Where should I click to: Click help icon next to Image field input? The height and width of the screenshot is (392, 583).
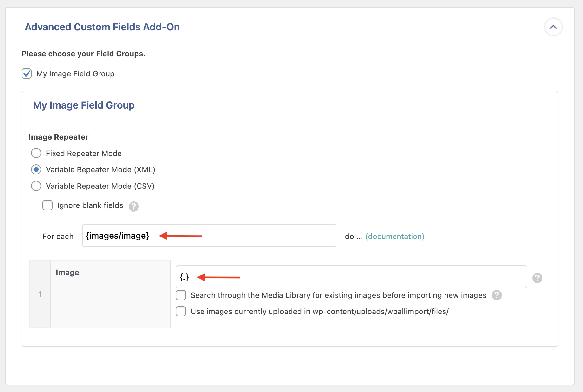click(537, 278)
